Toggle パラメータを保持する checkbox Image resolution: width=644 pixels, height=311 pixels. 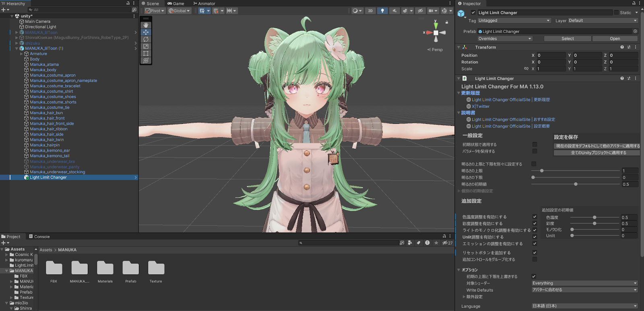(535, 151)
